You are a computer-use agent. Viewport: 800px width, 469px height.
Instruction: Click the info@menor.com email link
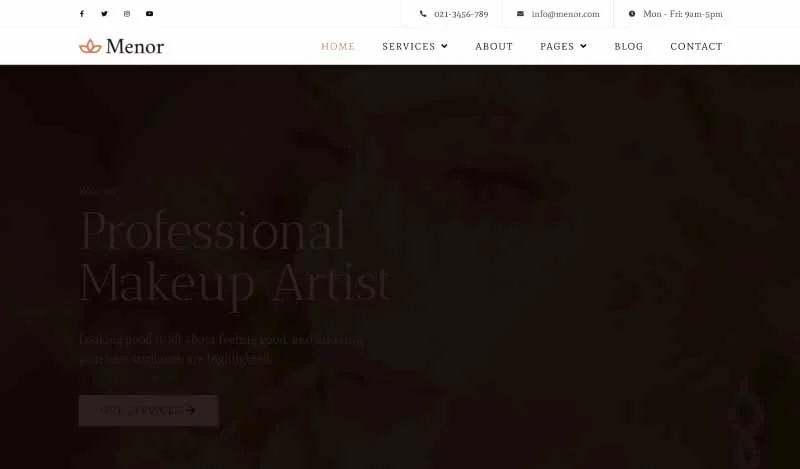566,14
